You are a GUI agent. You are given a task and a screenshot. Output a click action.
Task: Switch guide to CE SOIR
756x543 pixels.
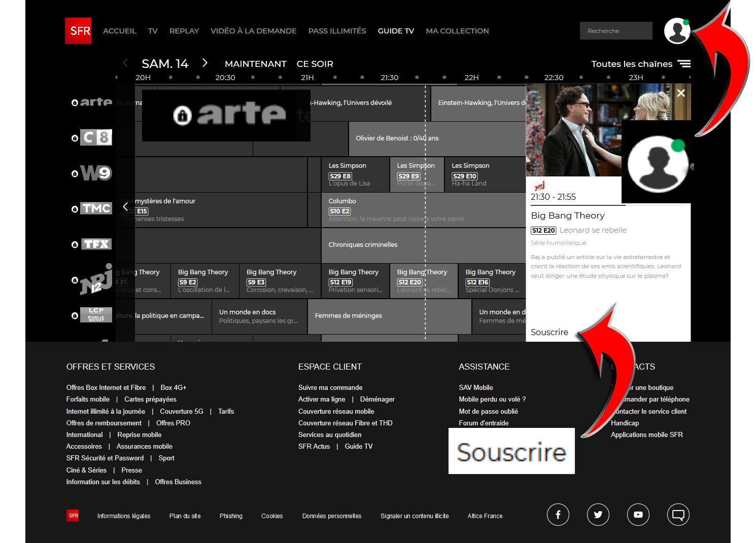coord(315,64)
